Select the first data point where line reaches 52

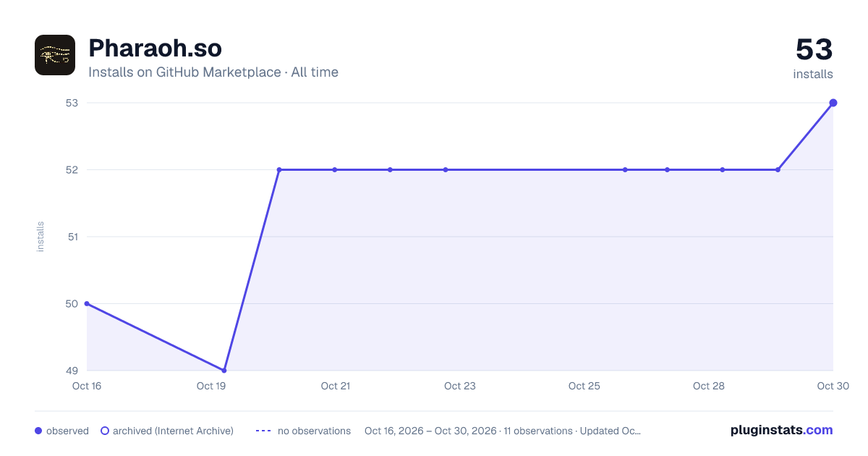(279, 170)
